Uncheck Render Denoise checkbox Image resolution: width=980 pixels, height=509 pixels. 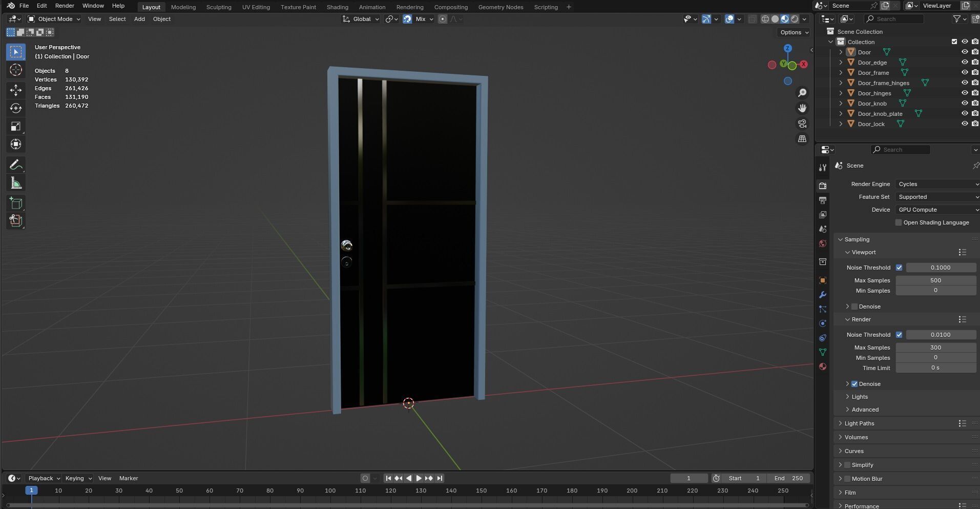854,384
